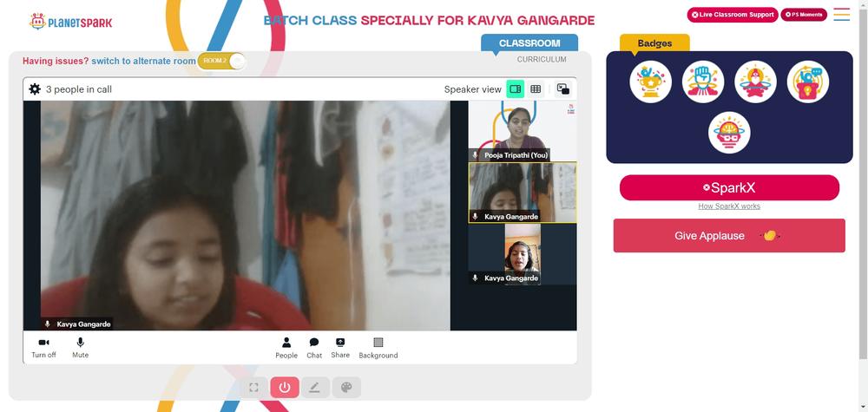Open the pencil whiteboard tool

coord(316,387)
